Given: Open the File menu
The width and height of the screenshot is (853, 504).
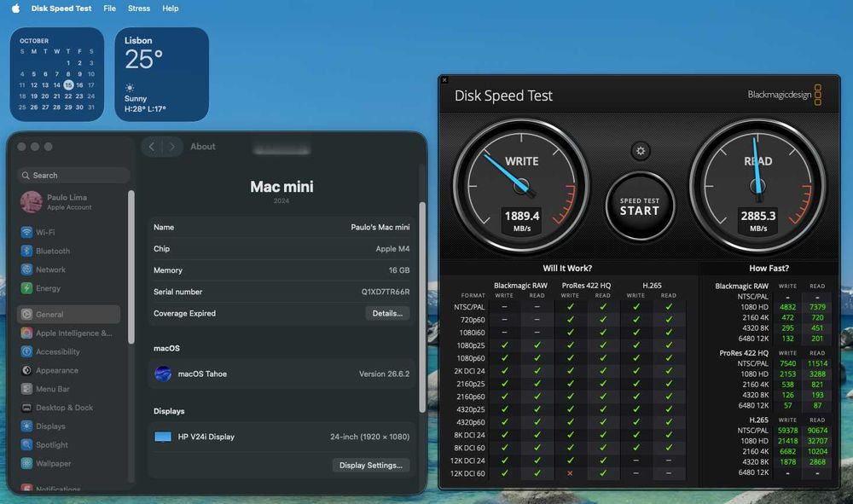Looking at the screenshot, I should pyautogui.click(x=109, y=9).
